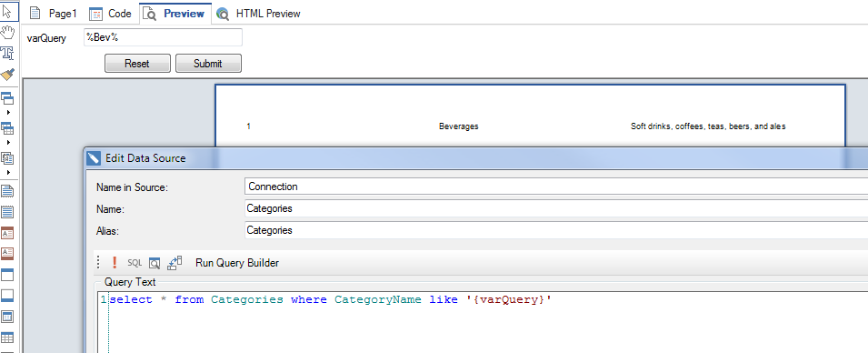Click into the Query Text editor line
This screenshot has width=868, height=353.
331,300
